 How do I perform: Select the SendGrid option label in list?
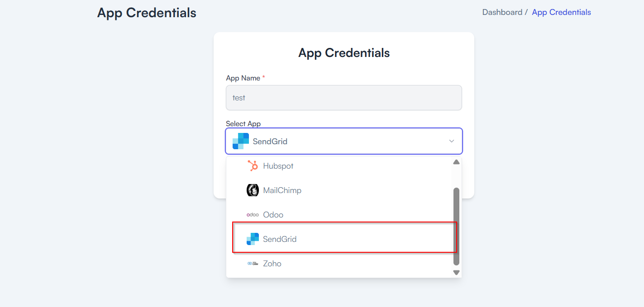coord(280,239)
